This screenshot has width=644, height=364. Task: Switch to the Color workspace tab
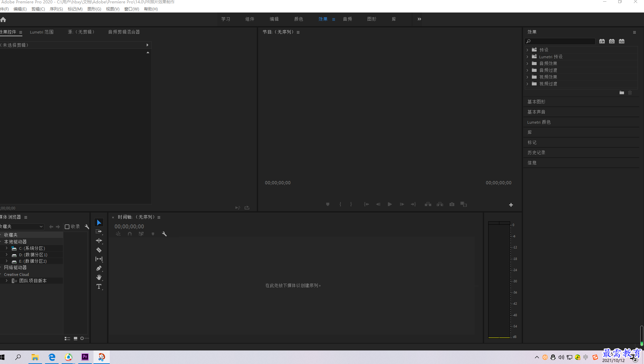tap(298, 19)
